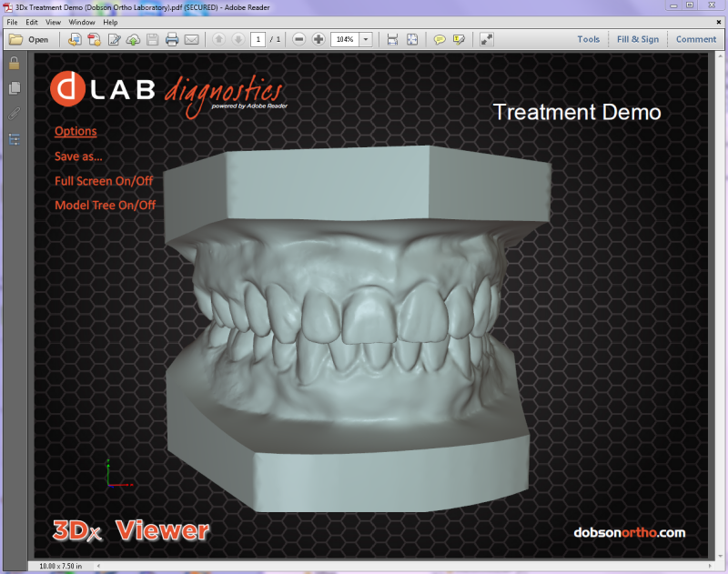Click the page size 10.00 x 7.50 in
Screen dimensions: 728x574
pyautogui.click(x=60, y=566)
